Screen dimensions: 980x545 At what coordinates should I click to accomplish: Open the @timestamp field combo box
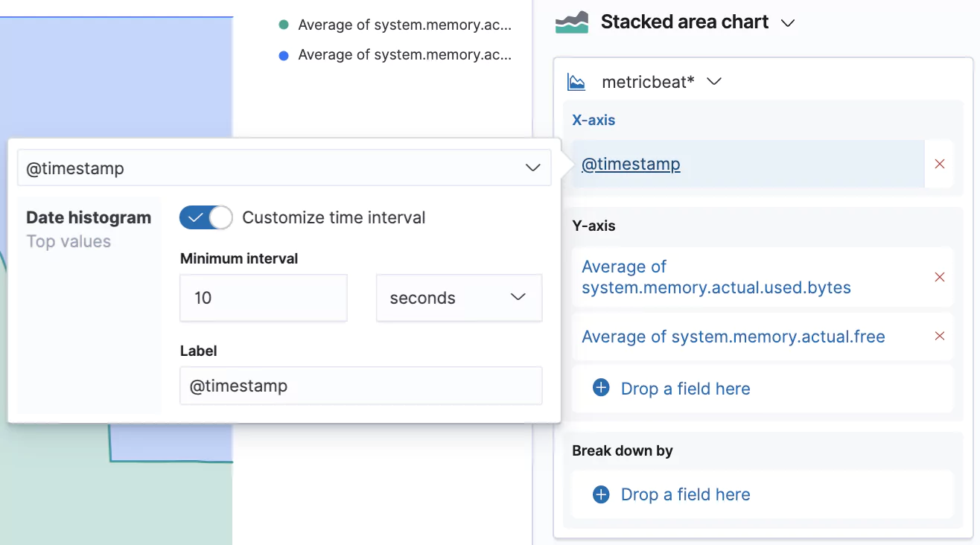(284, 168)
